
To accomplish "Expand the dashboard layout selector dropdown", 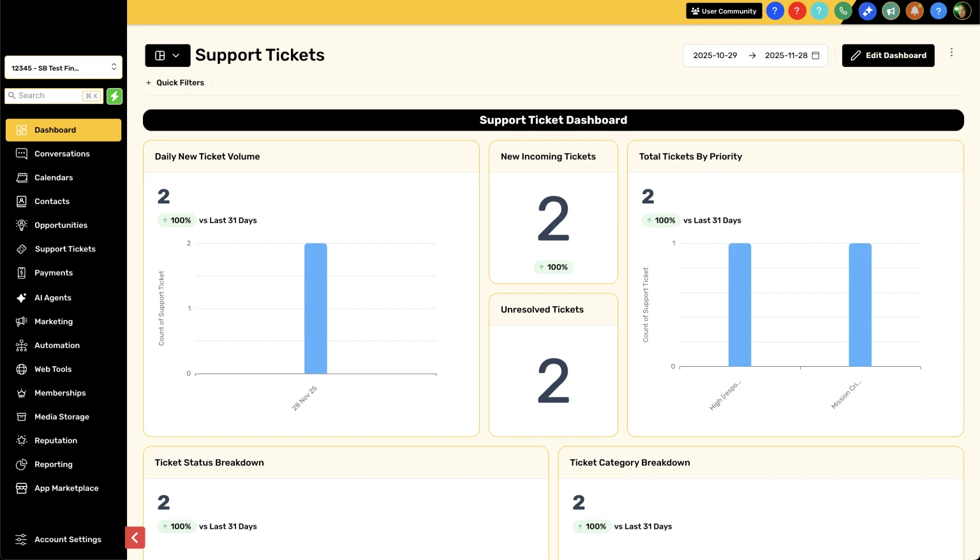I will [167, 55].
